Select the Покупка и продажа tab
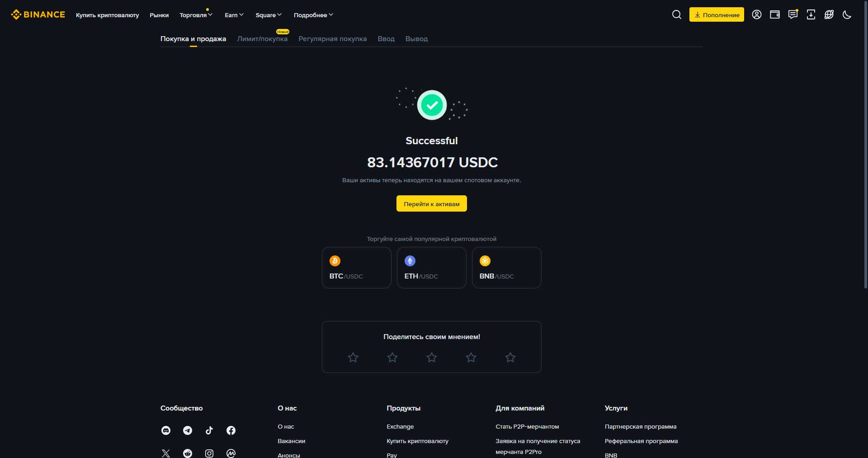 tap(193, 39)
